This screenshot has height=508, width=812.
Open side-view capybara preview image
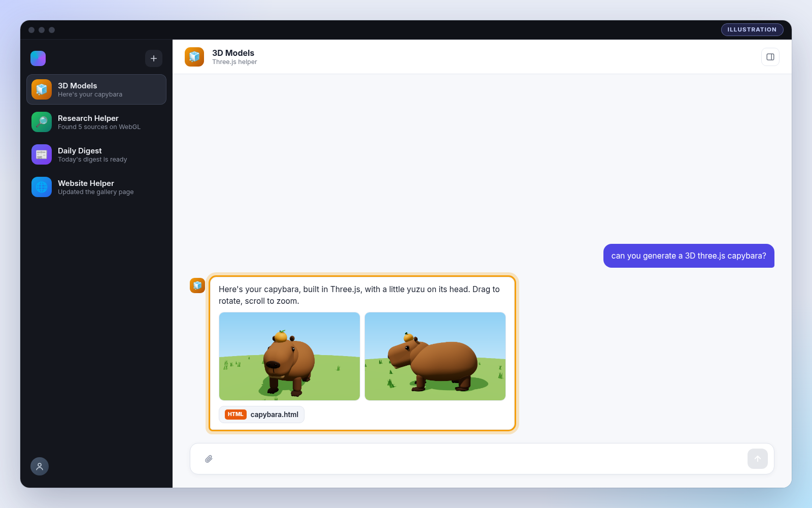(x=435, y=356)
